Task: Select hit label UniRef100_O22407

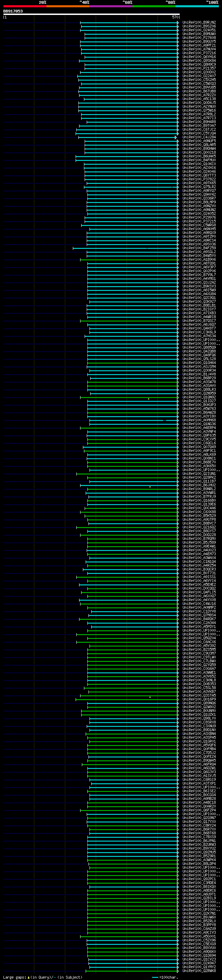Action: pos(199,76)
